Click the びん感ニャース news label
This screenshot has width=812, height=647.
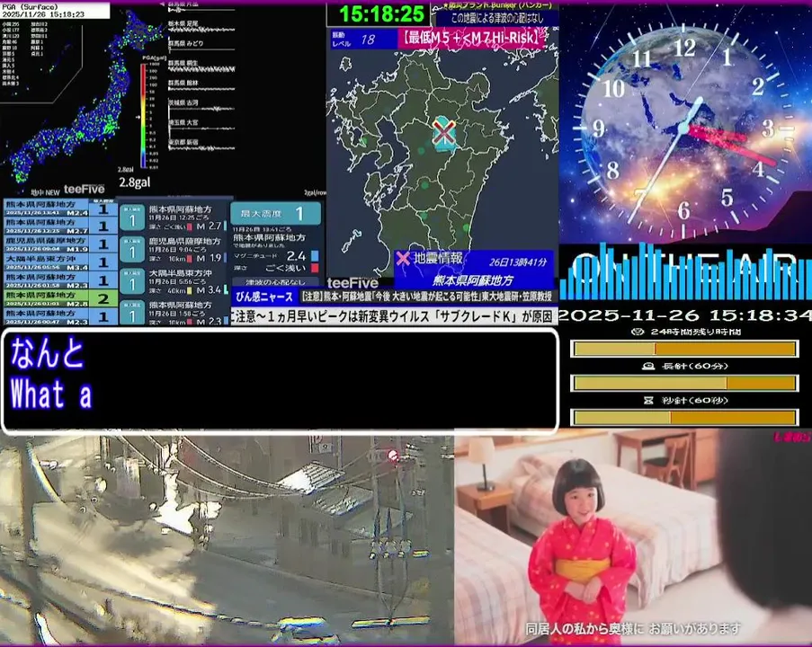pyautogui.click(x=264, y=297)
